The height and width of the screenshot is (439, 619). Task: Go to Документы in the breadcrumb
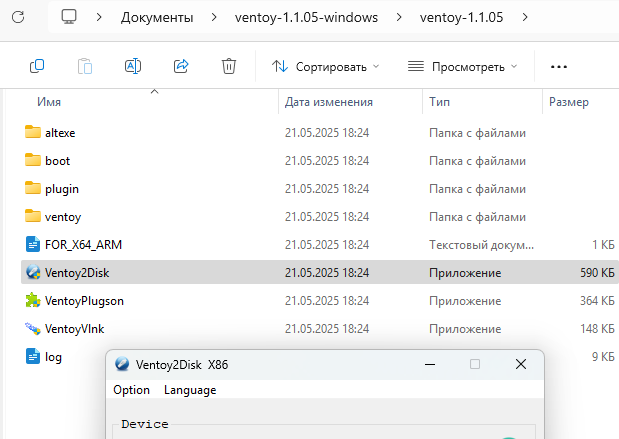[157, 17]
